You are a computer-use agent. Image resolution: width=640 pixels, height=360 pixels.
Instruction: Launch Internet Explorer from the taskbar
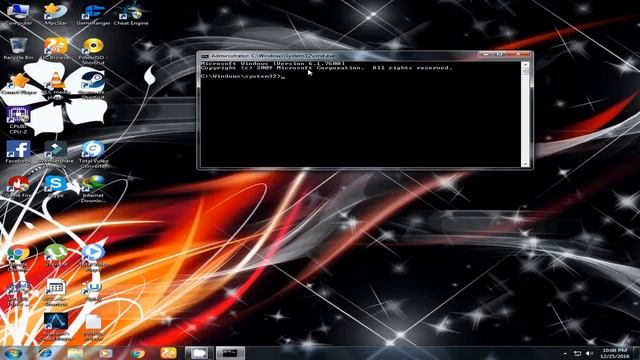(x=44, y=353)
